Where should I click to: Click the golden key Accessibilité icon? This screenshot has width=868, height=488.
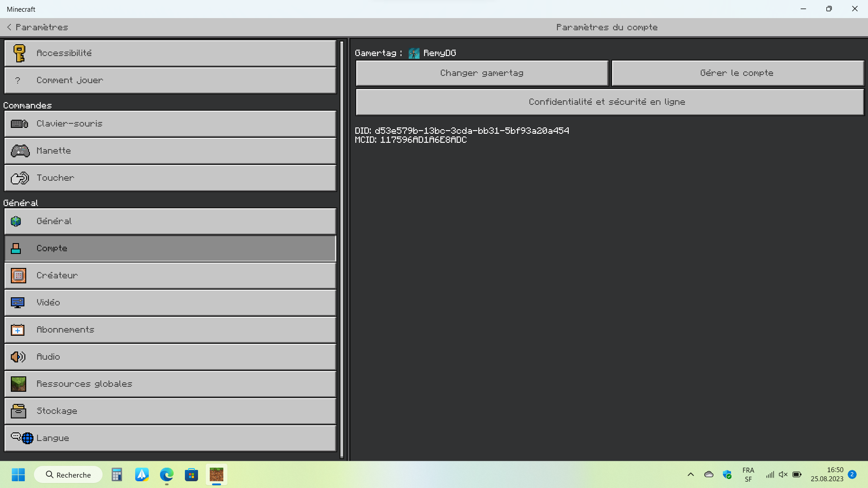[19, 53]
